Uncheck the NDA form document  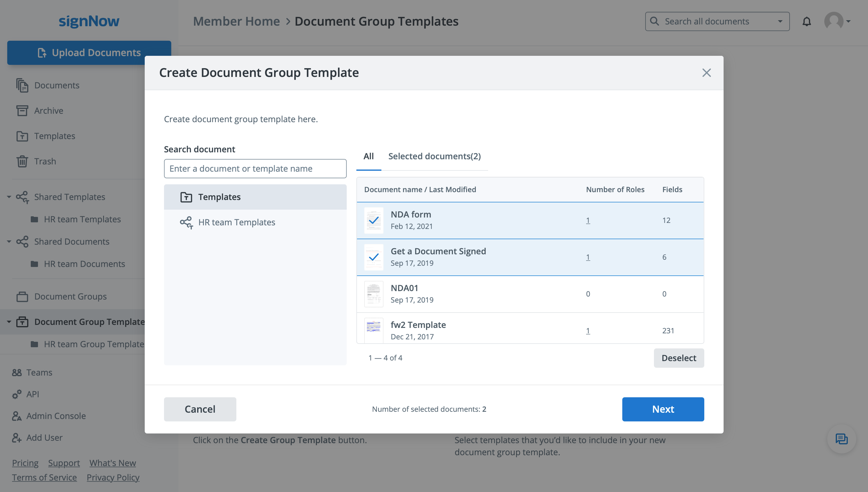click(374, 221)
